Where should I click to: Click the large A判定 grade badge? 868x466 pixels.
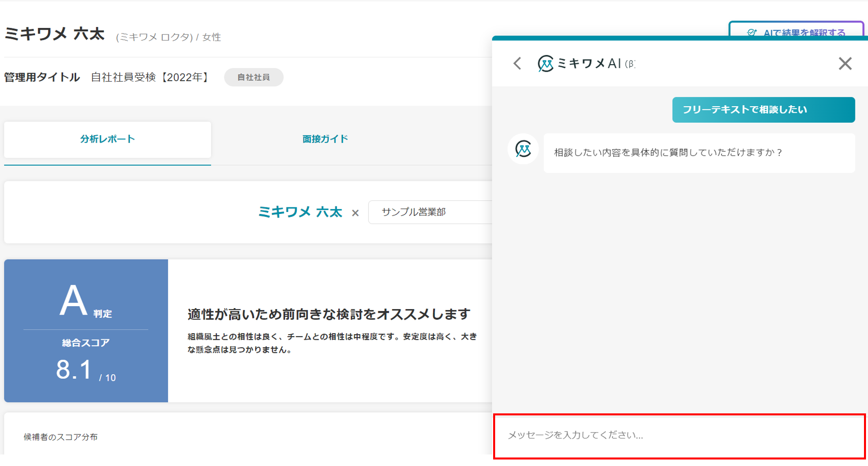point(74,301)
